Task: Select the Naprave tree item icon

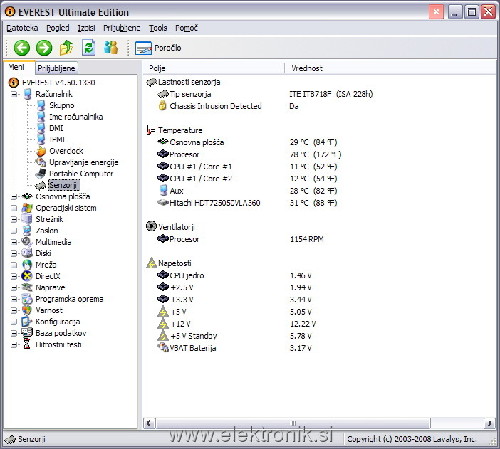Action: coord(27,287)
